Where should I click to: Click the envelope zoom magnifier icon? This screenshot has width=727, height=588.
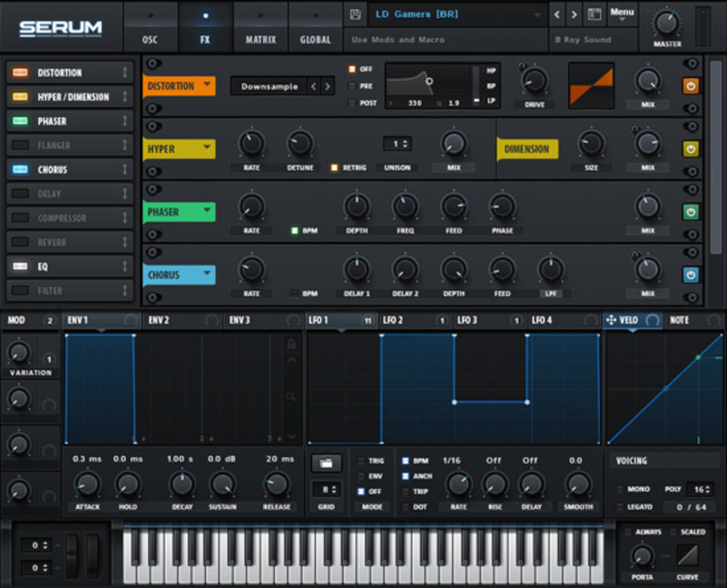pos(291,396)
